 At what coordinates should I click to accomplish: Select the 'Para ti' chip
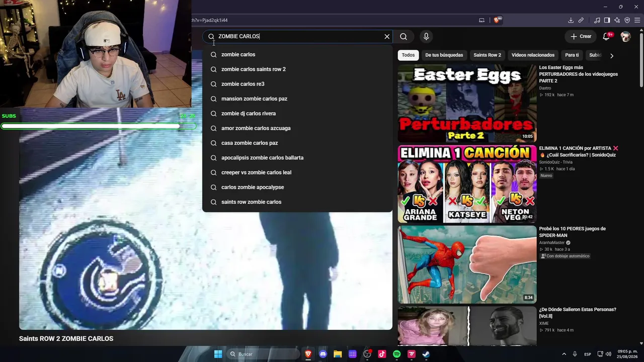(x=572, y=55)
